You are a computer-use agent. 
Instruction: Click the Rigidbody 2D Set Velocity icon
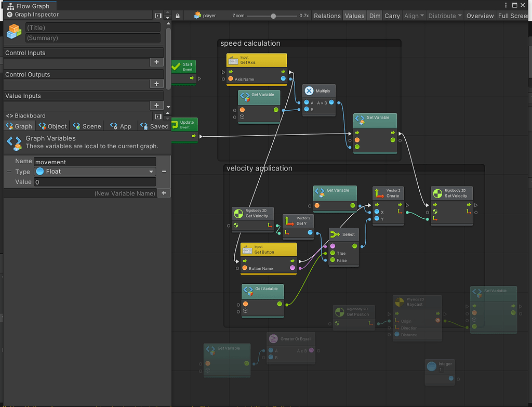[437, 193]
